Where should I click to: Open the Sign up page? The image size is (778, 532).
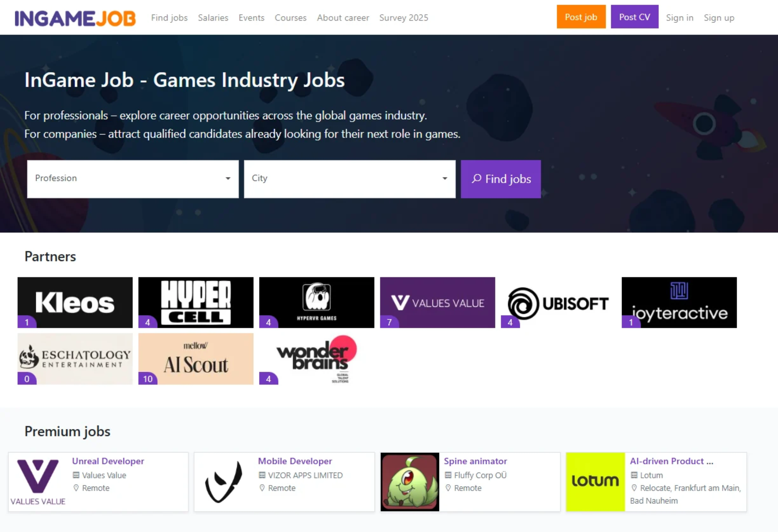[719, 18]
